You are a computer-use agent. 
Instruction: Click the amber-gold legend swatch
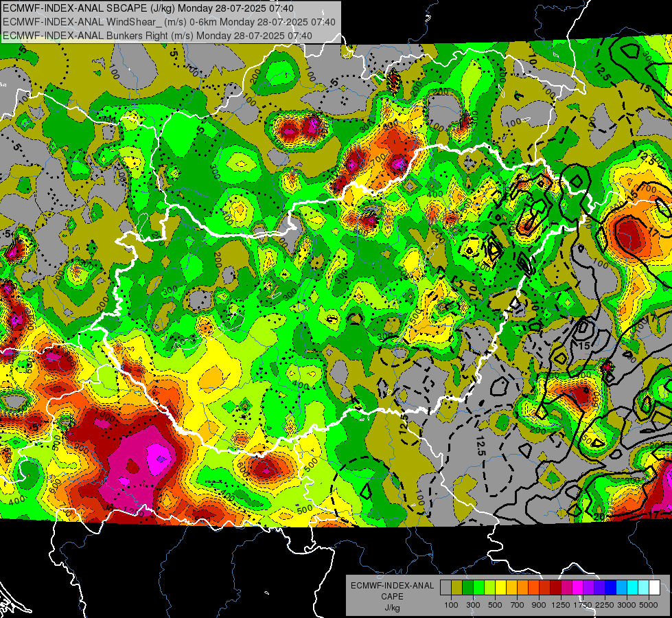point(511,587)
